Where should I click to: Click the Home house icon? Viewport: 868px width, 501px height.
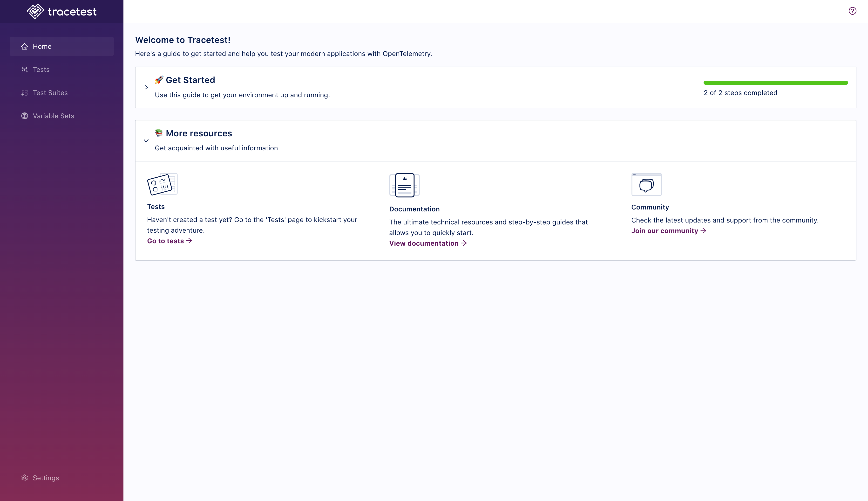pyautogui.click(x=24, y=46)
